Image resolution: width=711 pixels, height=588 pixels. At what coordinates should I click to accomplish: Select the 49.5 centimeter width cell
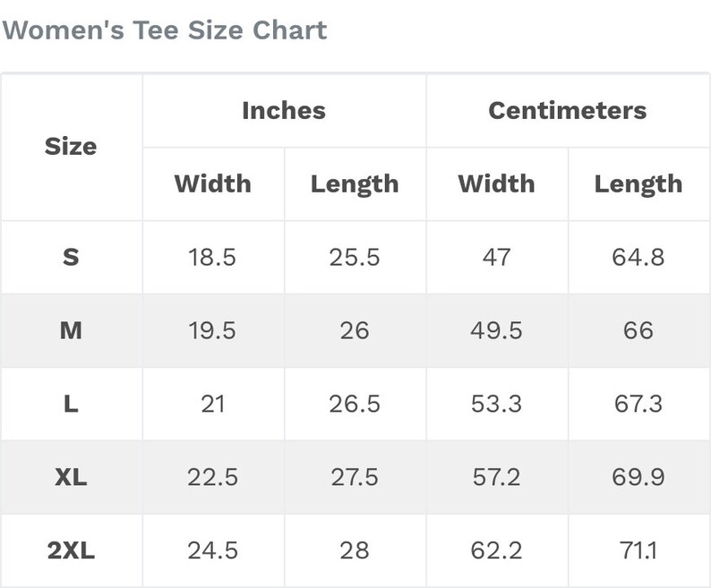496,330
